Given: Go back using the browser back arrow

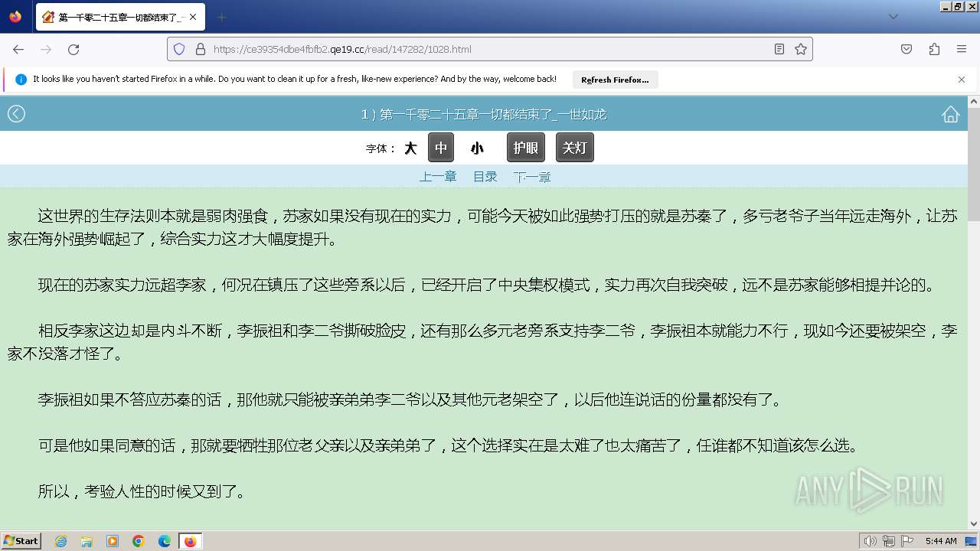Looking at the screenshot, I should (x=18, y=49).
